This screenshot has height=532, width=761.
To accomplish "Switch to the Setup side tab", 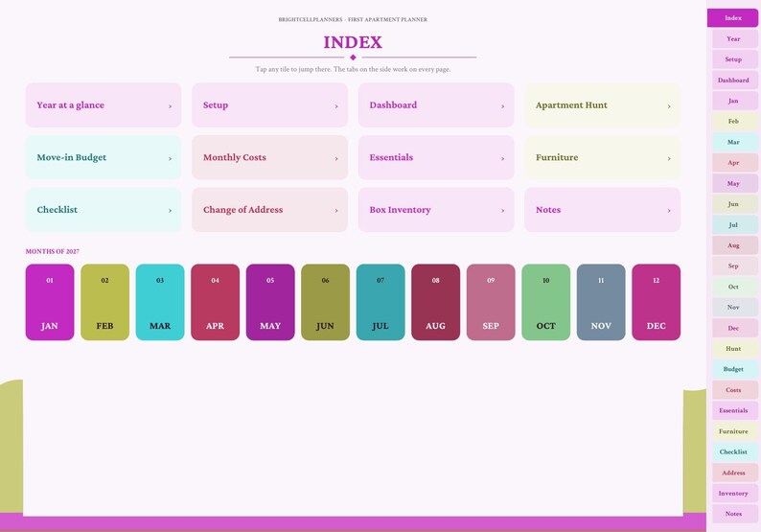I will tap(735, 59).
